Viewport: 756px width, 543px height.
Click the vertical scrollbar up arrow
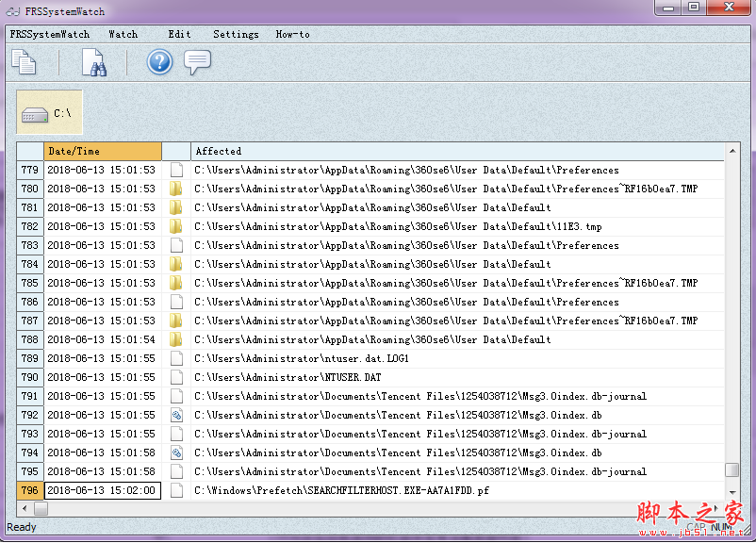pos(732,151)
